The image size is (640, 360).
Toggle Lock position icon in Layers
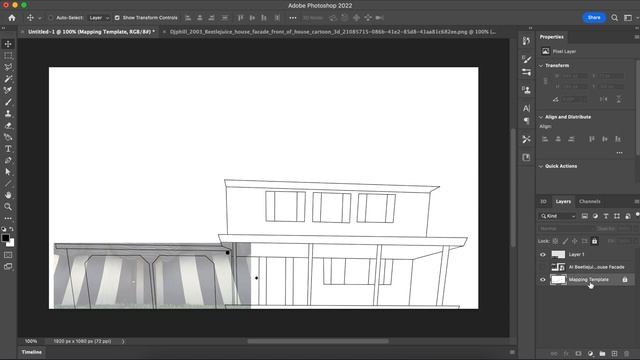(x=575, y=241)
